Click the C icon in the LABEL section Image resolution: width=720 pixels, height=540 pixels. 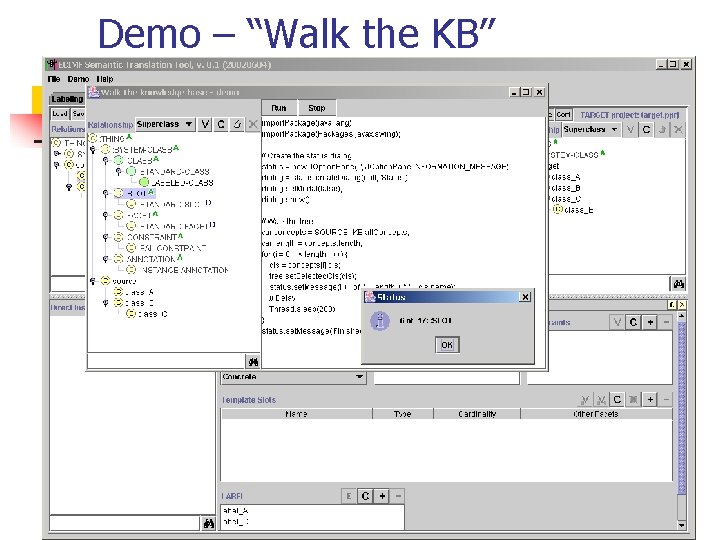366,496
